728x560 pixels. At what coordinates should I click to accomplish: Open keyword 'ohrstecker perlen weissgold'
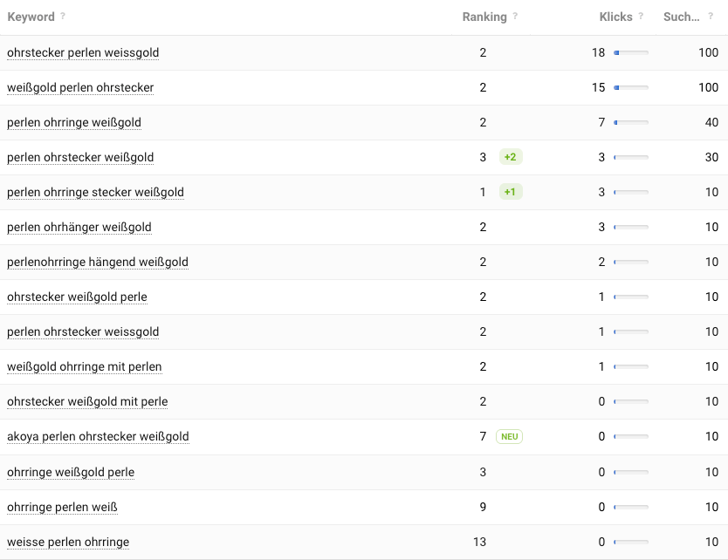pyautogui.click(x=83, y=53)
